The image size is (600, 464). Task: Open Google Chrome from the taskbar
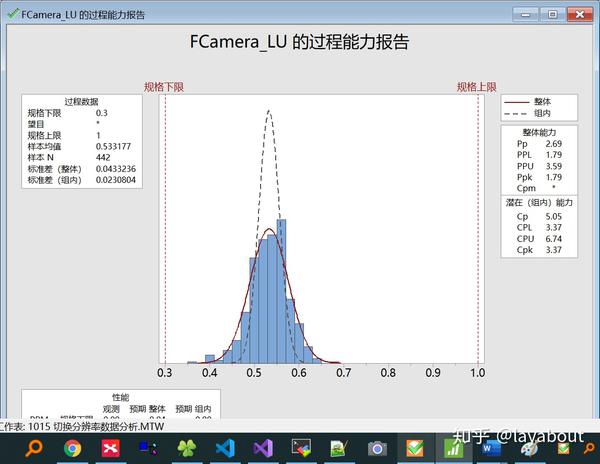[x=72, y=448]
